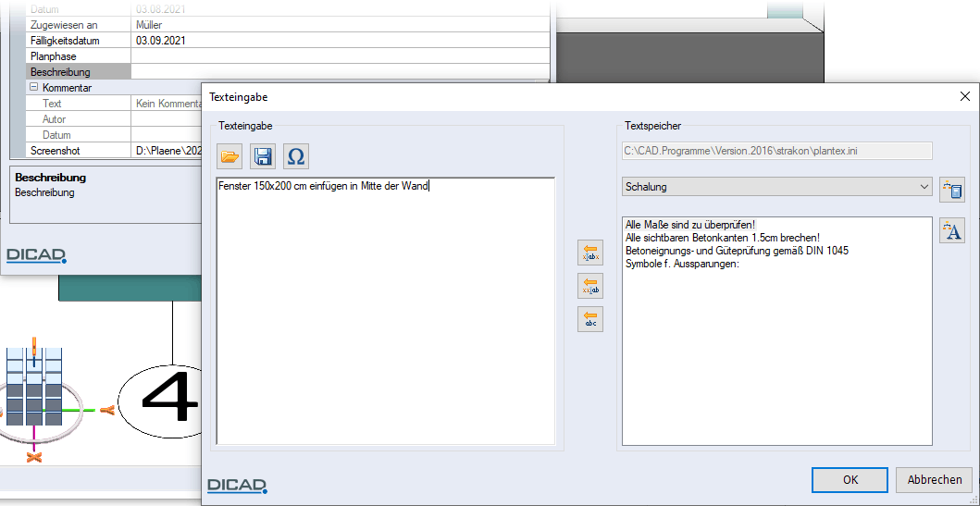This screenshot has height=506, width=980.
Task: Open special characters with the Omega icon
Action: 295,156
